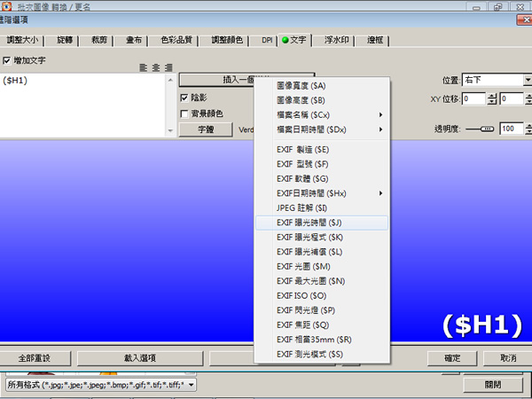Choose EXIF 閃光燈 ($P) menu item

321,310
